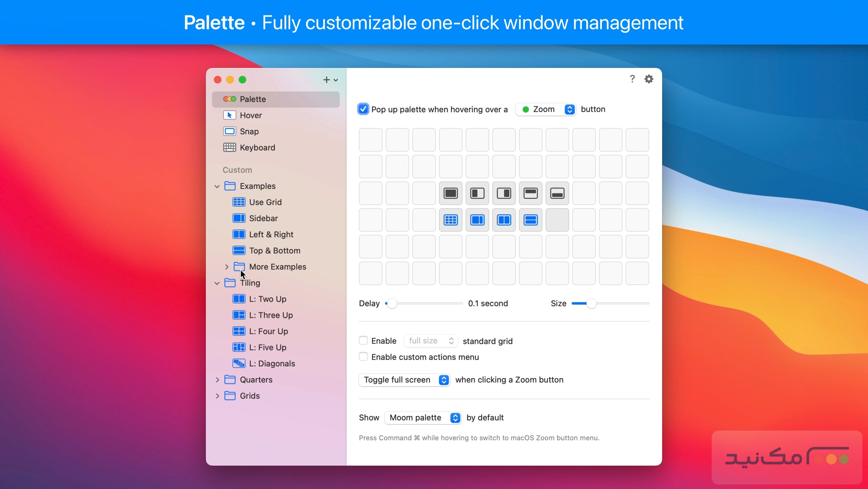Select the L: Diagonals tiling item
This screenshot has height=489, width=868.
(272, 363)
